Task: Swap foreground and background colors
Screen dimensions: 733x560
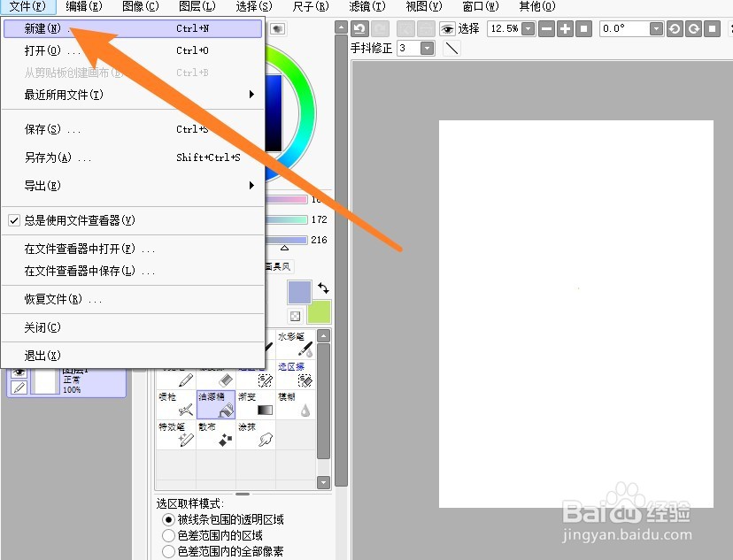Action: click(323, 288)
